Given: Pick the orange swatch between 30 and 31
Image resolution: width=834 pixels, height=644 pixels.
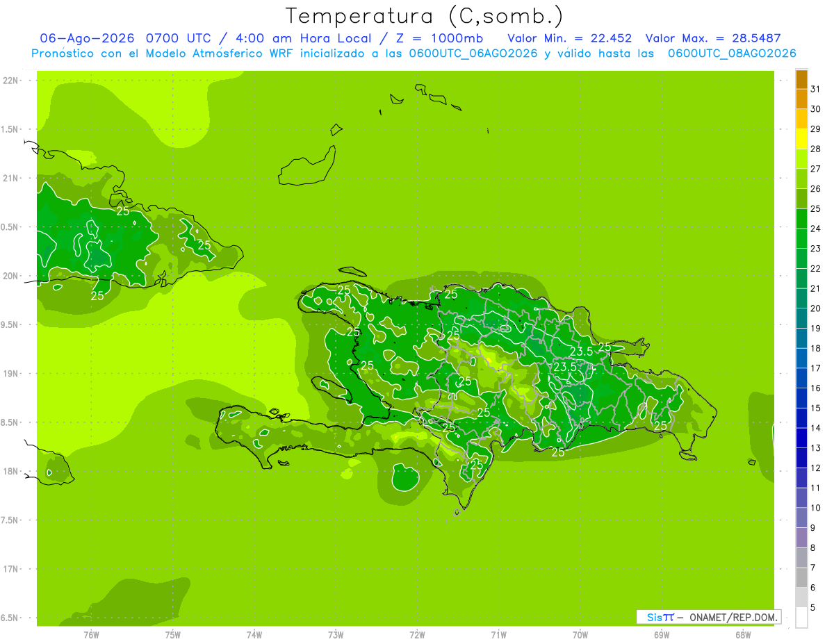Looking at the screenshot, I should [801, 99].
